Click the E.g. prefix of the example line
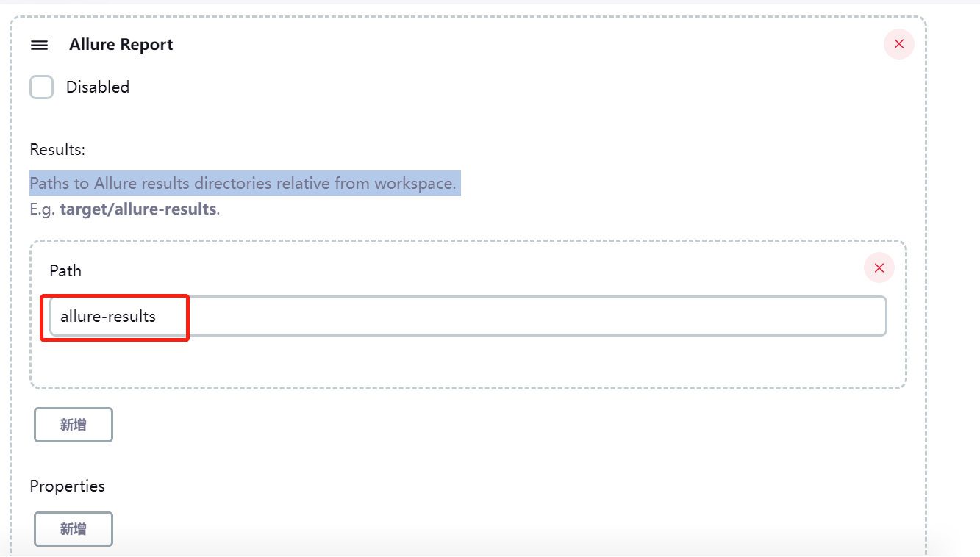The height and width of the screenshot is (557, 980). pyautogui.click(x=43, y=209)
